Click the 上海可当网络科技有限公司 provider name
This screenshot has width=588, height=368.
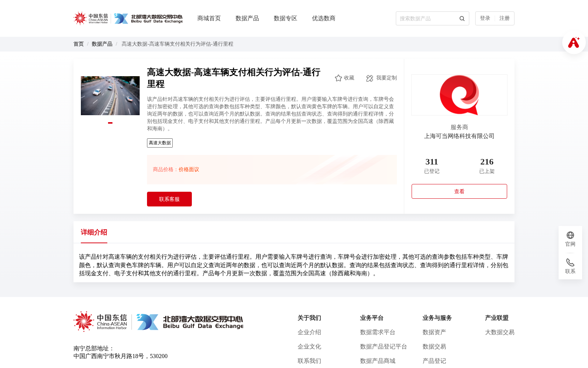(x=459, y=136)
